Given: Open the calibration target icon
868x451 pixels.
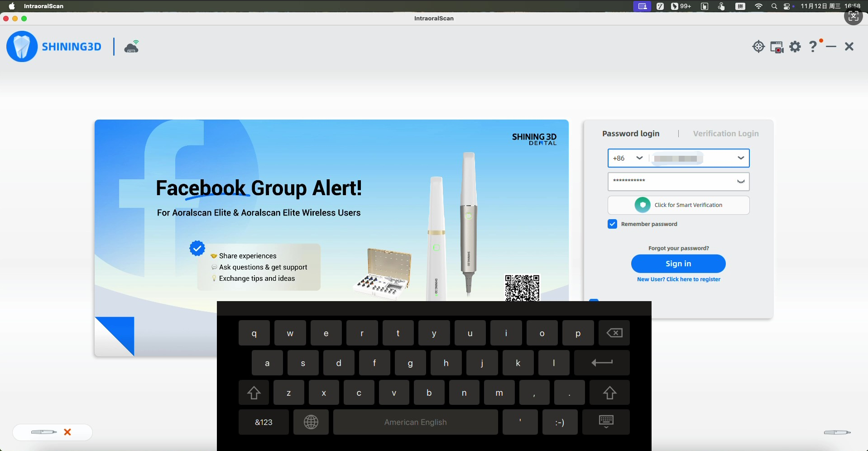Looking at the screenshot, I should point(758,47).
